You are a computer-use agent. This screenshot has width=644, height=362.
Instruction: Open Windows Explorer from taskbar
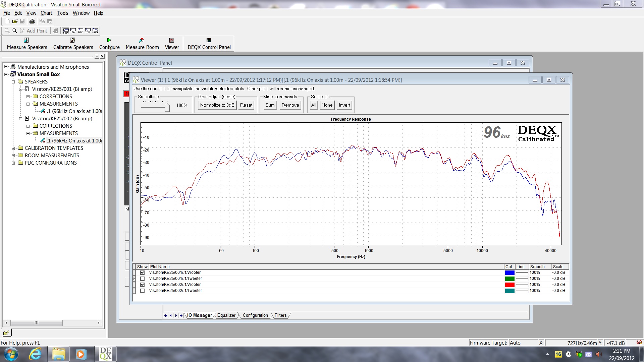pos(58,354)
